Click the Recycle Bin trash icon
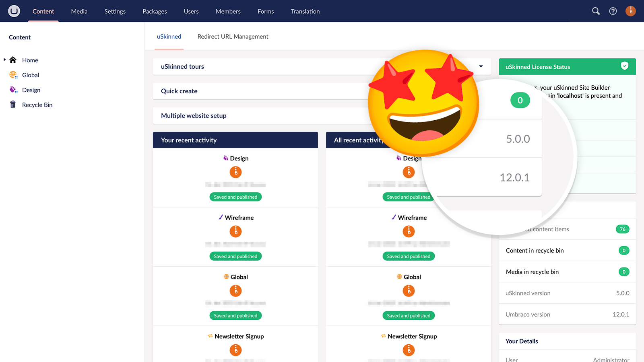This screenshot has height=362, width=644. tap(13, 105)
